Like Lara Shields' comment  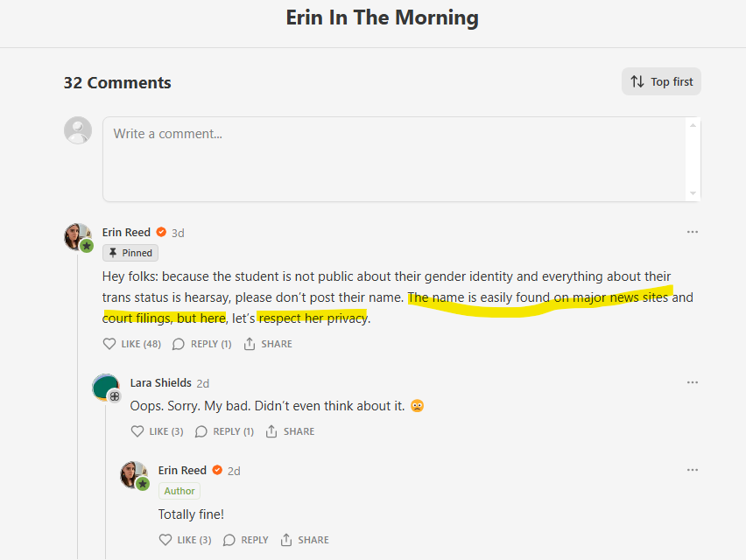click(x=157, y=431)
